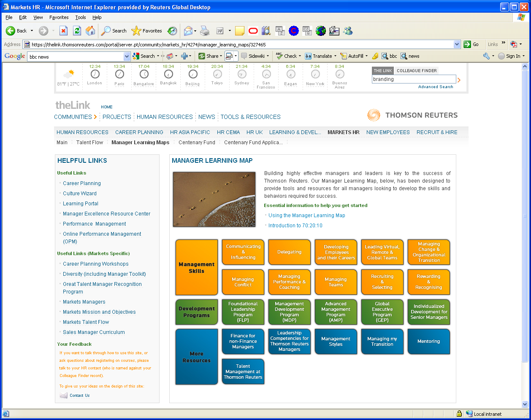
Task: Click the Managing Conflict orange tile
Action: pos(243,282)
